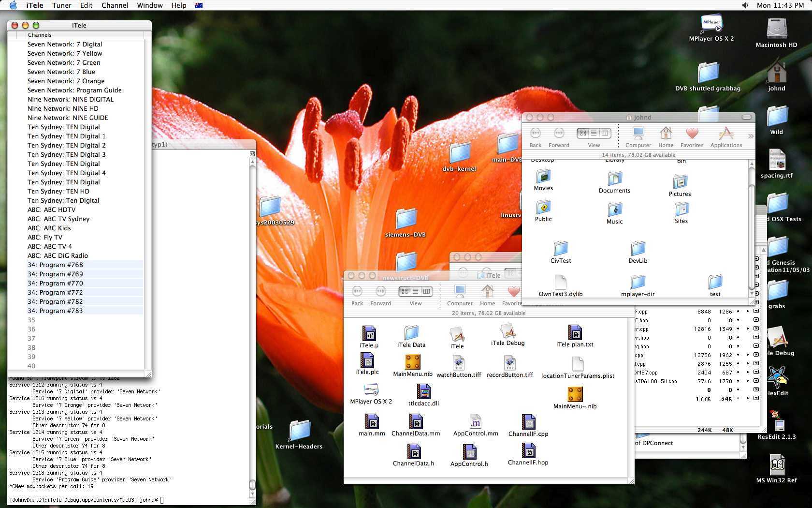Select the recordButton.tiff file icon
This screenshot has width=812, height=508.
(509, 363)
